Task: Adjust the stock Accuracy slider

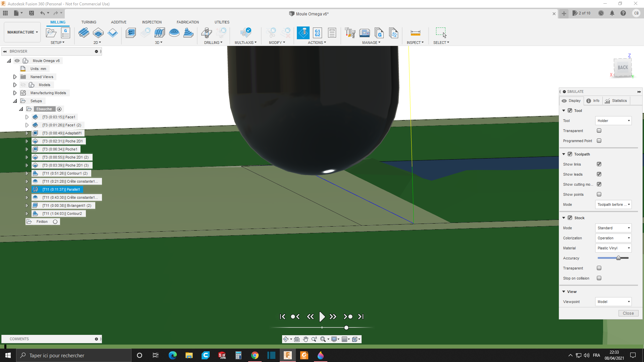Action: [618, 258]
